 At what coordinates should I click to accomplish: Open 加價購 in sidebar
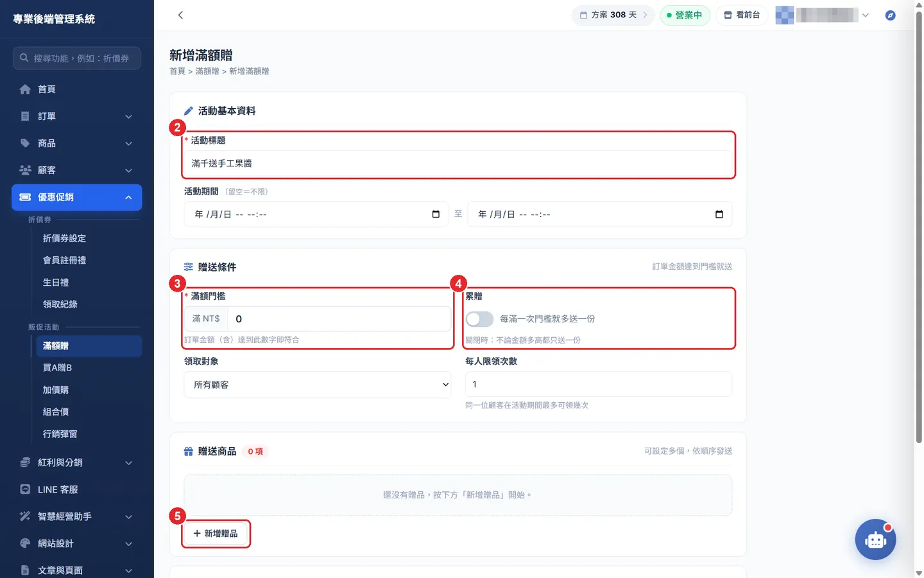click(56, 390)
